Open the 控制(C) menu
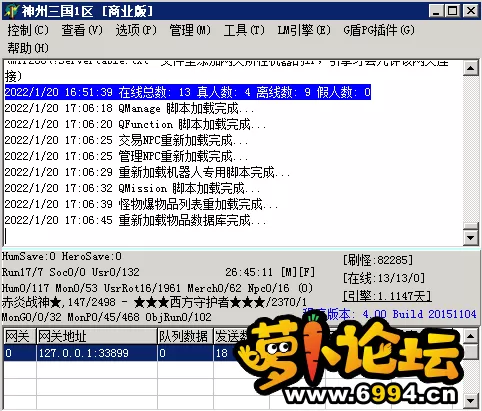The width and height of the screenshot is (482, 411). pyautogui.click(x=28, y=30)
